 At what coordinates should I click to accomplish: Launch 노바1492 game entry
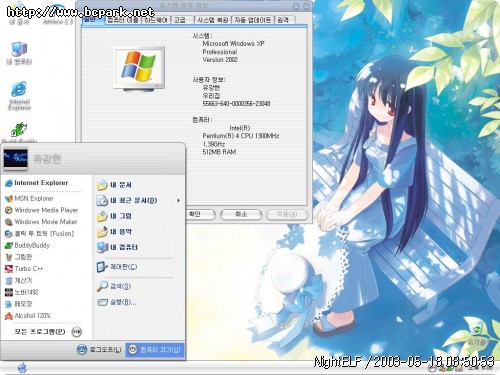click(22, 292)
